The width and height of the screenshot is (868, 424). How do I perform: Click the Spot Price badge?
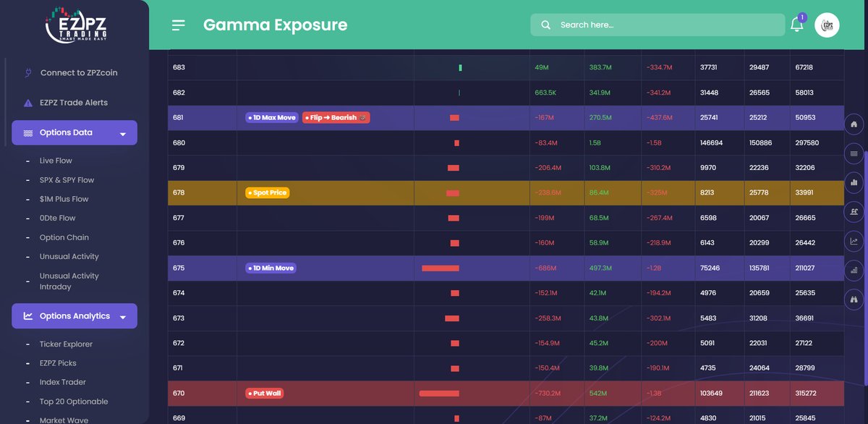[268, 193]
